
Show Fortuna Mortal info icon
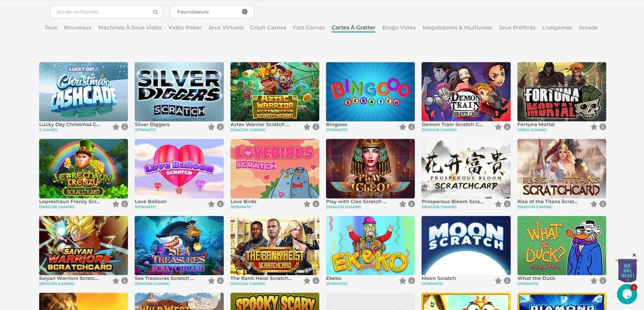tap(603, 127)
